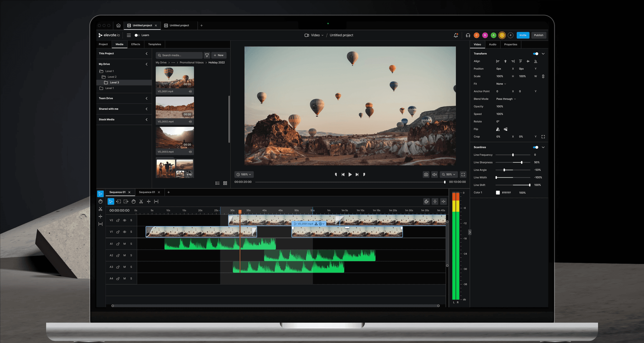Viewport: 644px width, 343px height.
Task: Hide the V2 track with eye icon
Action: (125, 220)
